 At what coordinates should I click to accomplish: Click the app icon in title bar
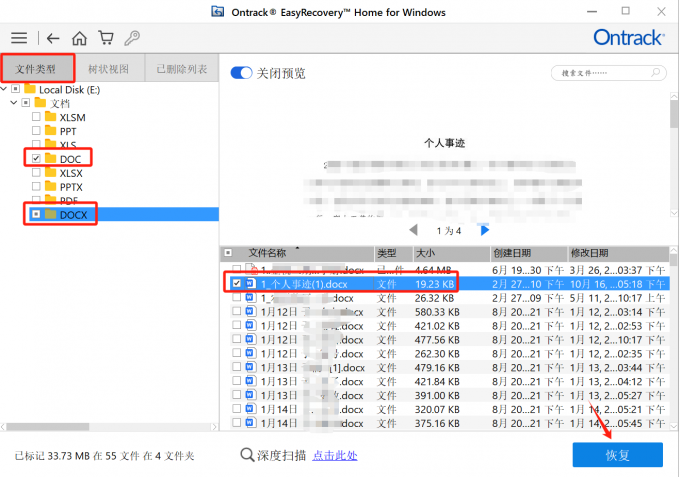point(218,11)
